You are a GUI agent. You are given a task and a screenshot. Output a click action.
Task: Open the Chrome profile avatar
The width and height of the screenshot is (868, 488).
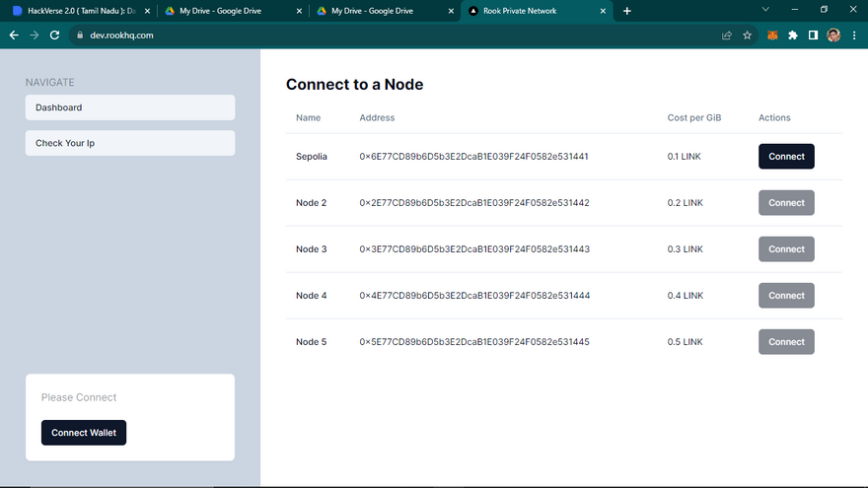833,35
